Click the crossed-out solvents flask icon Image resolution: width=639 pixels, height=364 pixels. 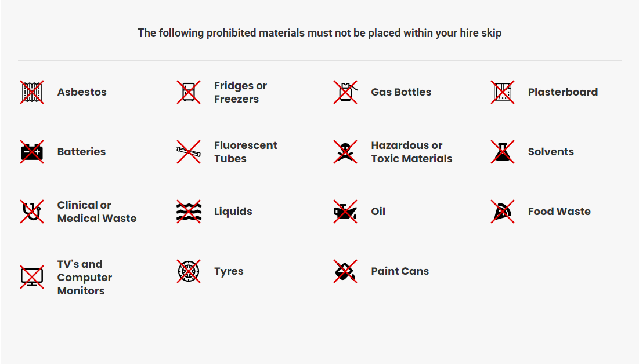503,152
